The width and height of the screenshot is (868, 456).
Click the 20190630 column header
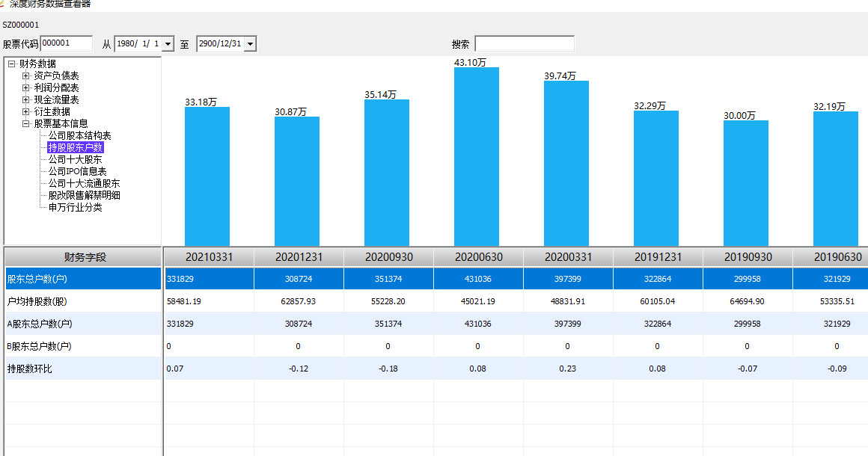(x=831, y=257)
